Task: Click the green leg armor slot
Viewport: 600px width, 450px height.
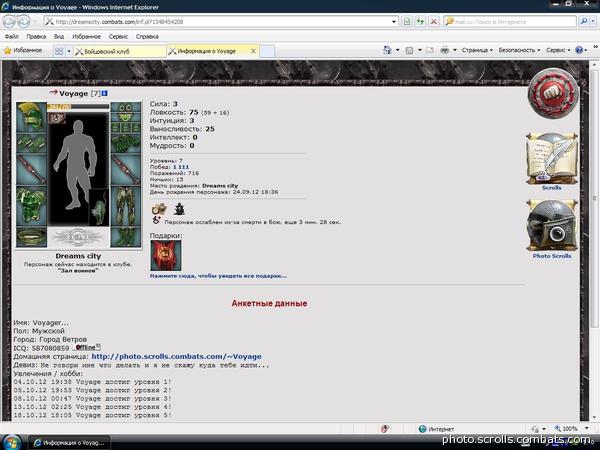Action: click(x=126, y=206)
